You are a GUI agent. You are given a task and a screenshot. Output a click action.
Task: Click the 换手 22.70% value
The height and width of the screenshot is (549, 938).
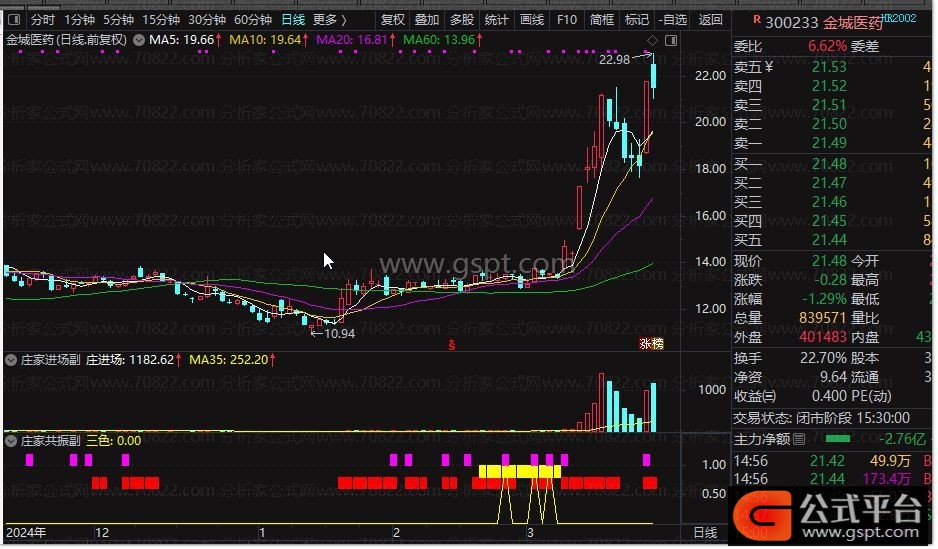click(823, 358)
